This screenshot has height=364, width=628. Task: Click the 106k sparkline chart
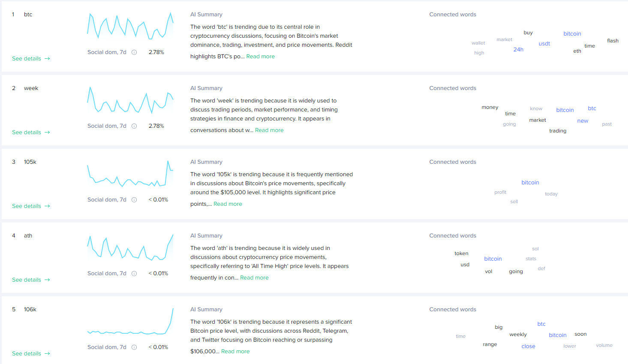(130, 326)
